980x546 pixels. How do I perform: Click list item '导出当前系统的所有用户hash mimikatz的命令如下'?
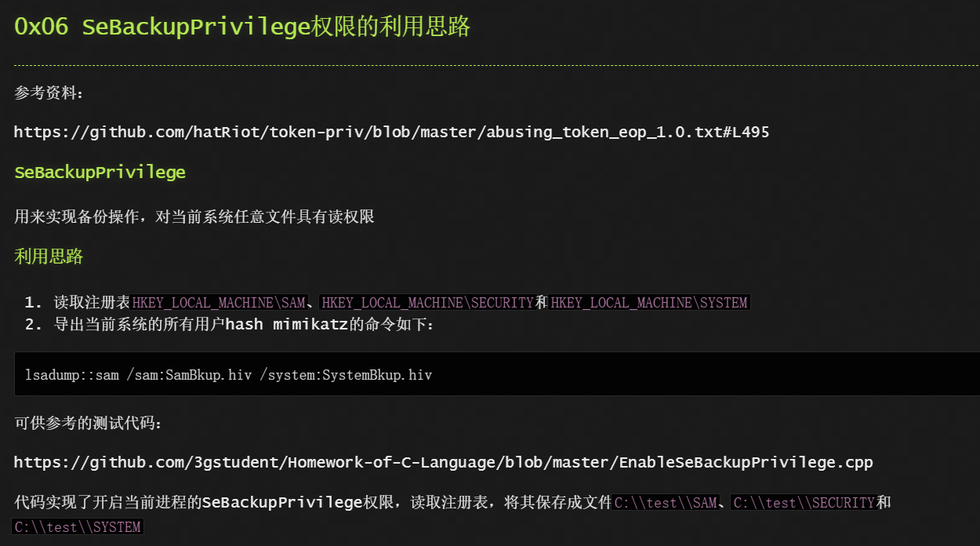pyautogui.click(x=244, y=324)
